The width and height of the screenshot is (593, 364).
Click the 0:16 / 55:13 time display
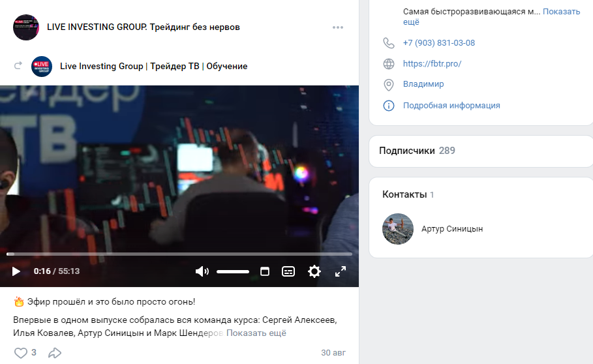tap(57, 271)
